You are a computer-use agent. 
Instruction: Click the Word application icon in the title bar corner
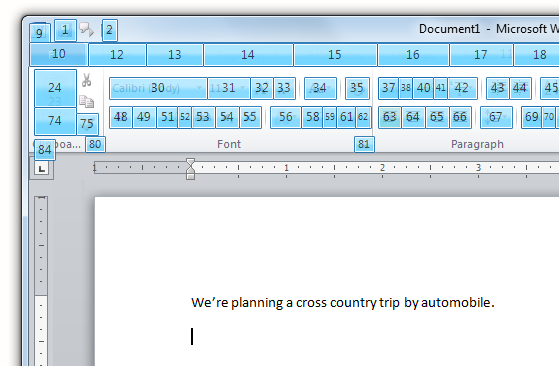tap(39, 33)
